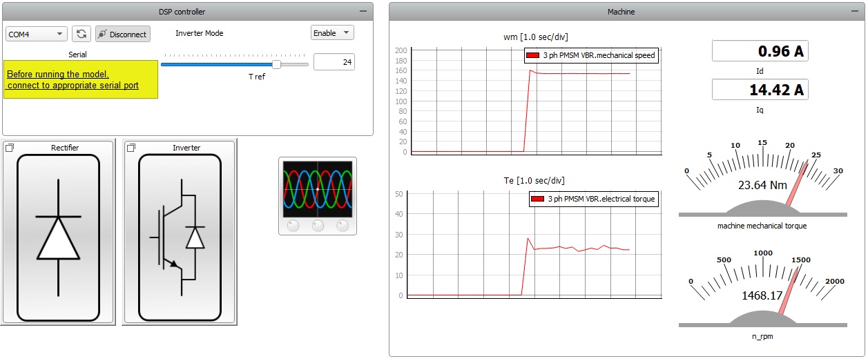Click the Id current readout

[x=760, y=51]
